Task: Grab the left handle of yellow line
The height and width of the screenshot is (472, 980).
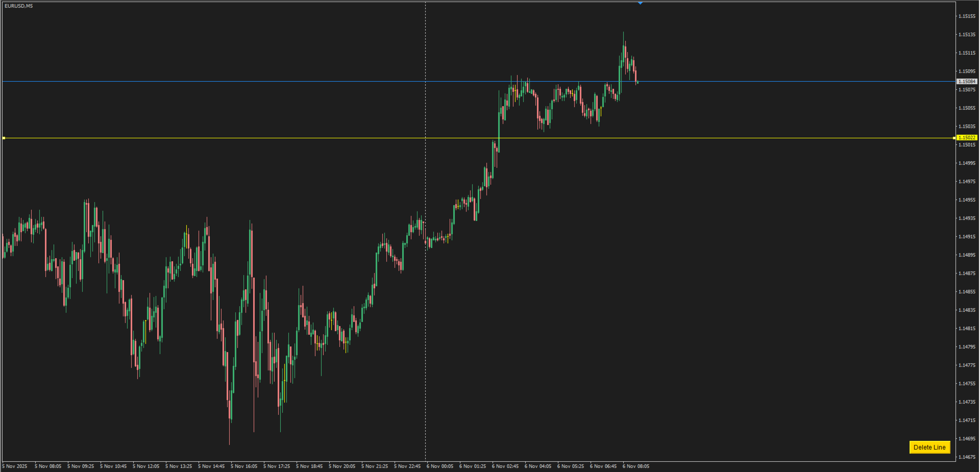Action: (4, 138)
